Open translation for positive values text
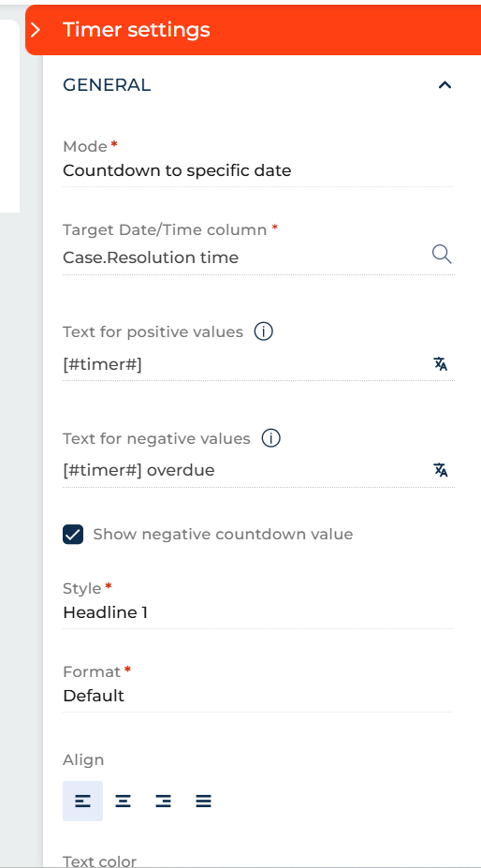The height and width of the screenshot is (868, 481). pos(441,363)
